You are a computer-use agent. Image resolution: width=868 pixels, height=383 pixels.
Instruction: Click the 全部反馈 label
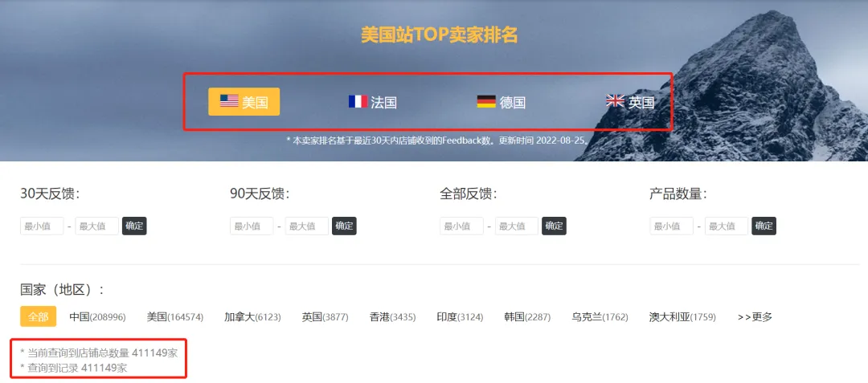pos(469,194)
